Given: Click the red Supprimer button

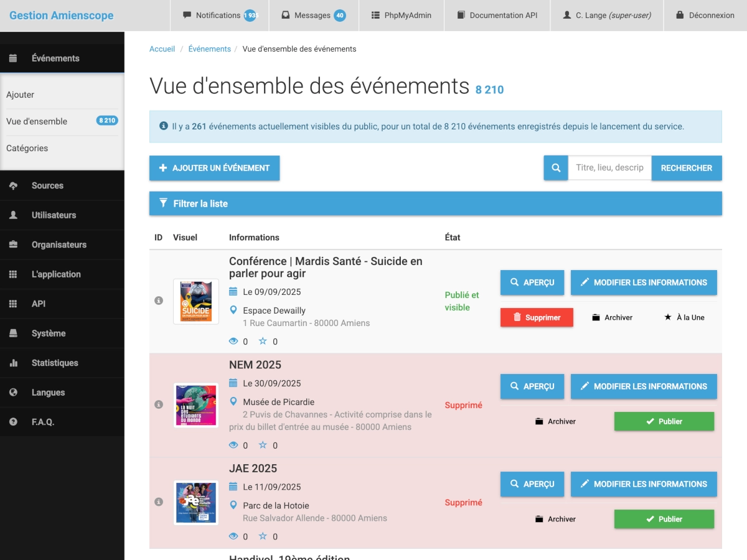Looking at the screenshot, I should coord(537,317).
